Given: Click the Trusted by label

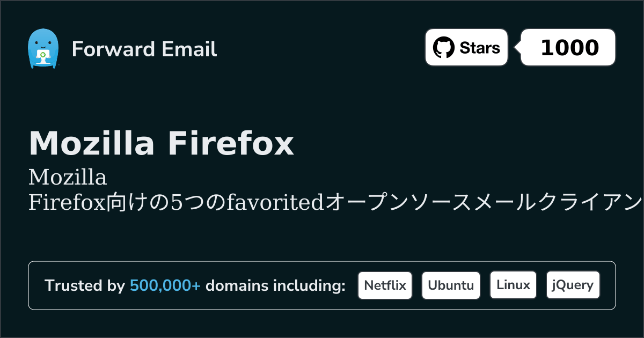Looking at the screenshot, I should 85,285.
